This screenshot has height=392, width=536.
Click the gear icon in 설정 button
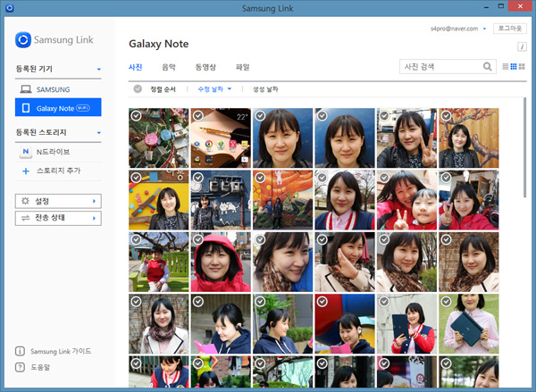(25, 201)
